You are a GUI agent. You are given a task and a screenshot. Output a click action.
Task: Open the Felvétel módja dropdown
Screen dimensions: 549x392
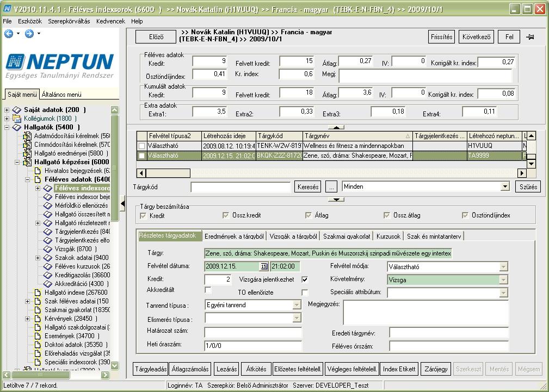(503, 267)
